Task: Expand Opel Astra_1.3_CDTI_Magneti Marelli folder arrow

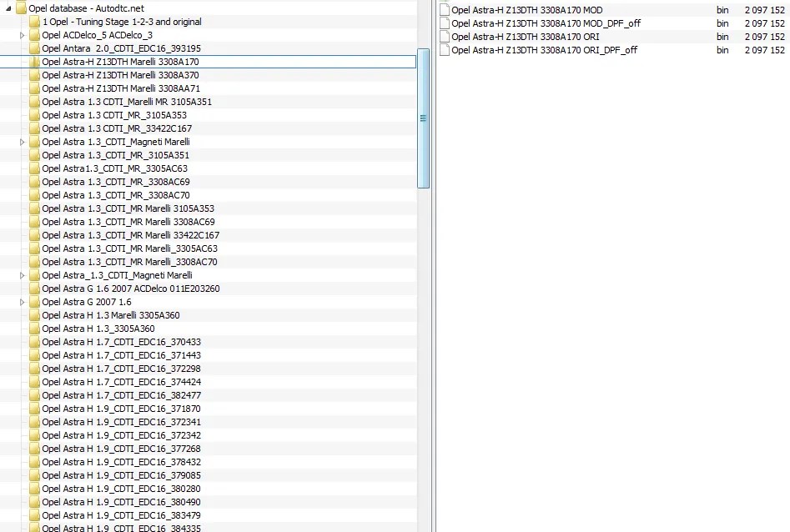Action: pyautogui.click(x=23, y=275)
